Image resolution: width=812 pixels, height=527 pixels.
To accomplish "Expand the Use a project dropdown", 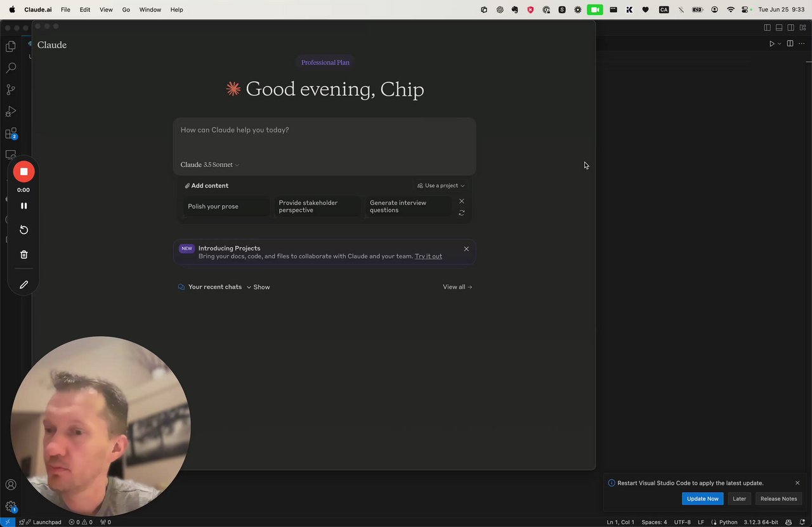I will click(x=441, y=186).
